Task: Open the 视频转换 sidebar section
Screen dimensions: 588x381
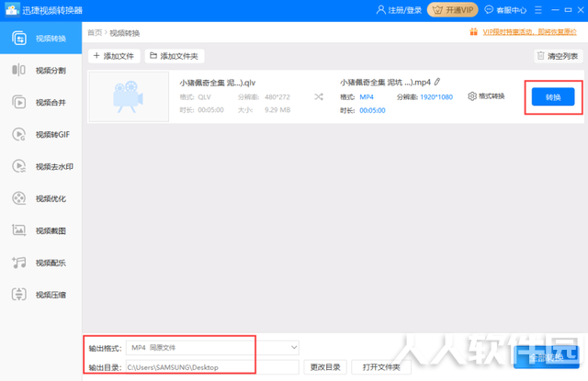Action: click(40, 39)
